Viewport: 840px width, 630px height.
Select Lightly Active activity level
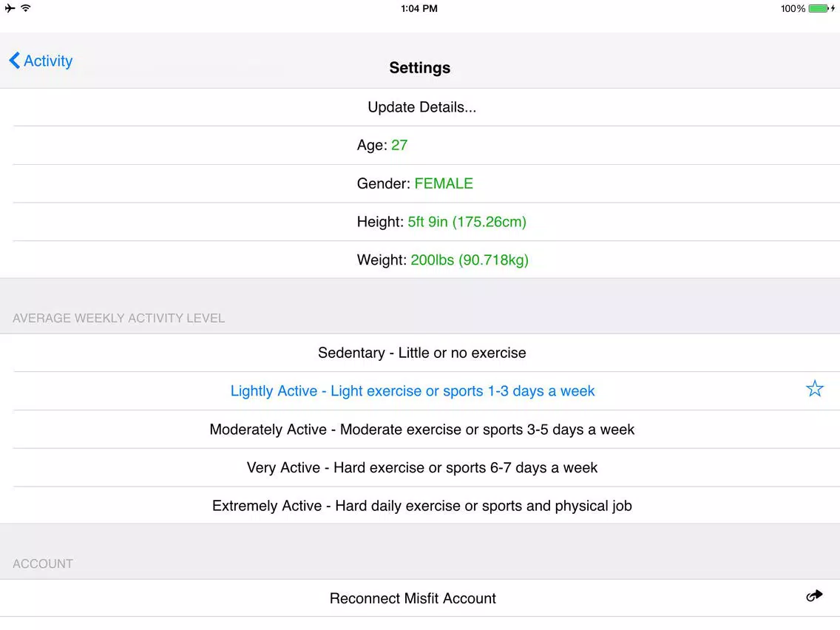click(x=420, y=391)
